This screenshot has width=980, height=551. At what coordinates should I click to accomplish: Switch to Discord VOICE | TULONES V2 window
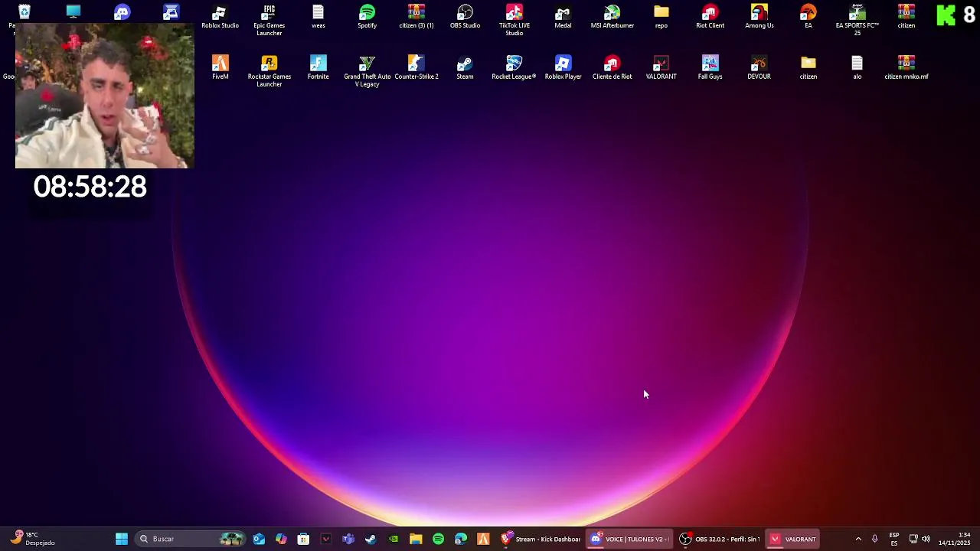(629, 539)
